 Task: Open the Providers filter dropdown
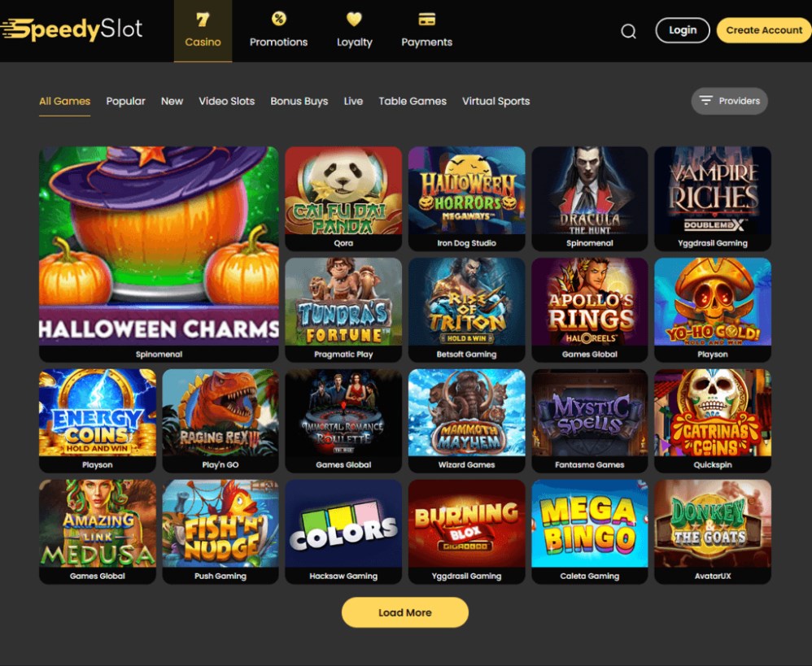point(729,101)
